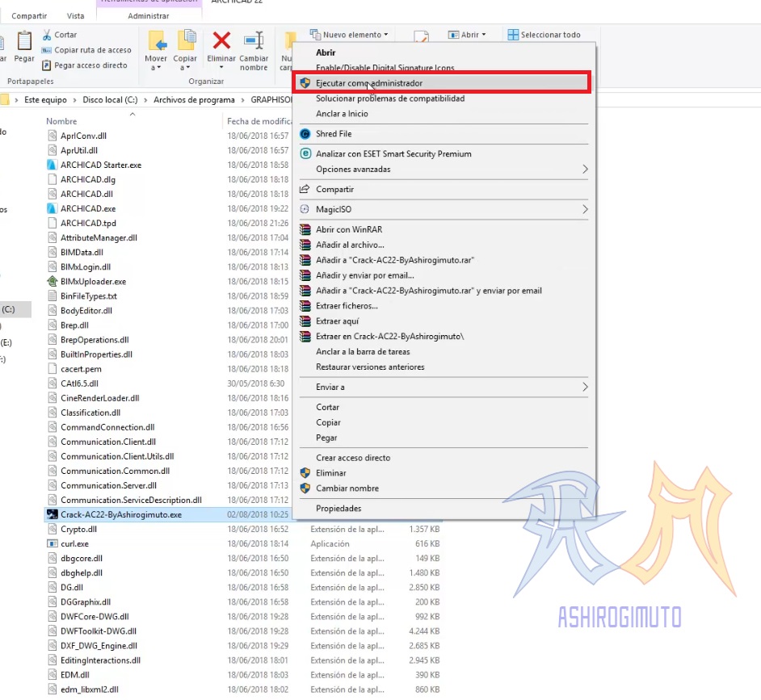Click Este equipo in address bar
Viewport: 761px width, 700px height.
45,100
